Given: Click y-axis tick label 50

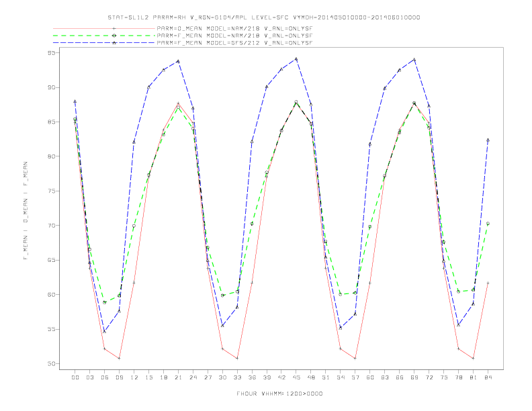Looking at the screenshot, I should click(x=51, y=364).
